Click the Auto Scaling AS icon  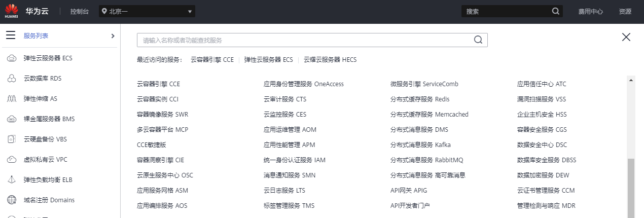click(11, 99)
